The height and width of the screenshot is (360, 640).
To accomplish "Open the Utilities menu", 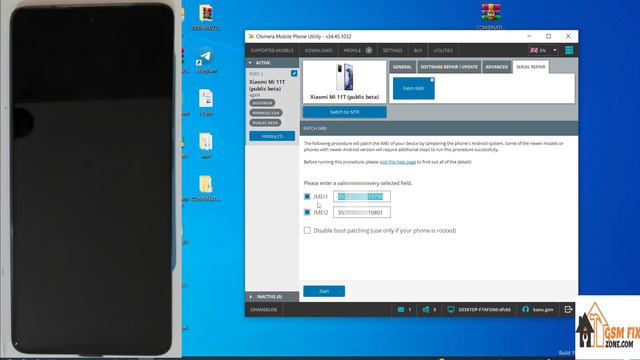I will tap(443, 50).
